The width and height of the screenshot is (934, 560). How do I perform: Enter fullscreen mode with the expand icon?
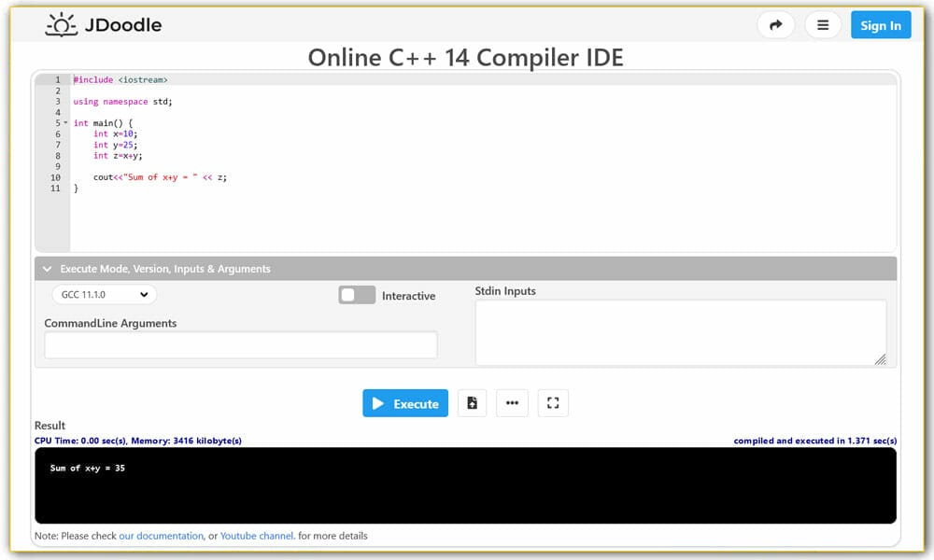coord(552,402)
